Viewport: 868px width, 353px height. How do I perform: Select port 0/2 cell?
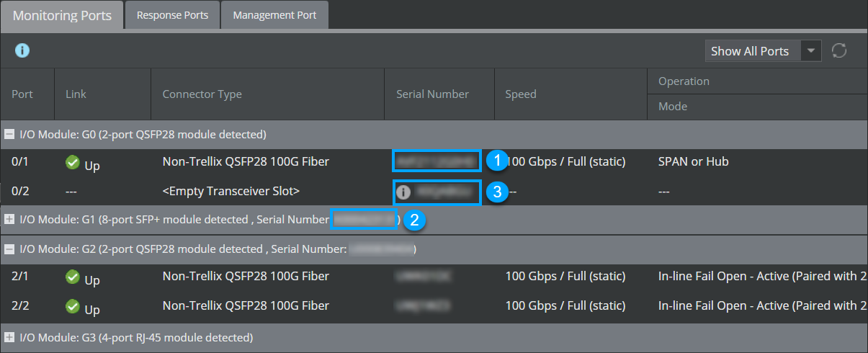pos(19,191)
